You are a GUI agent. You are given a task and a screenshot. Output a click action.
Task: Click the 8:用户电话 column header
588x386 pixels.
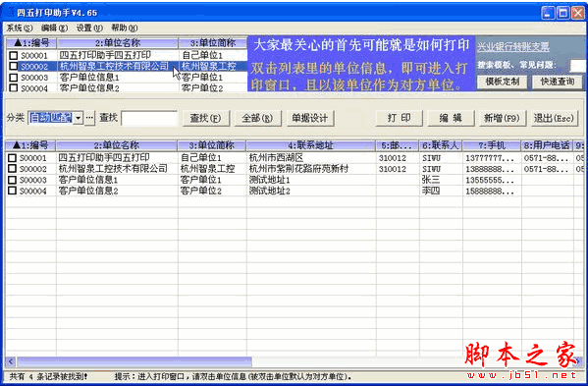[547, 145]
